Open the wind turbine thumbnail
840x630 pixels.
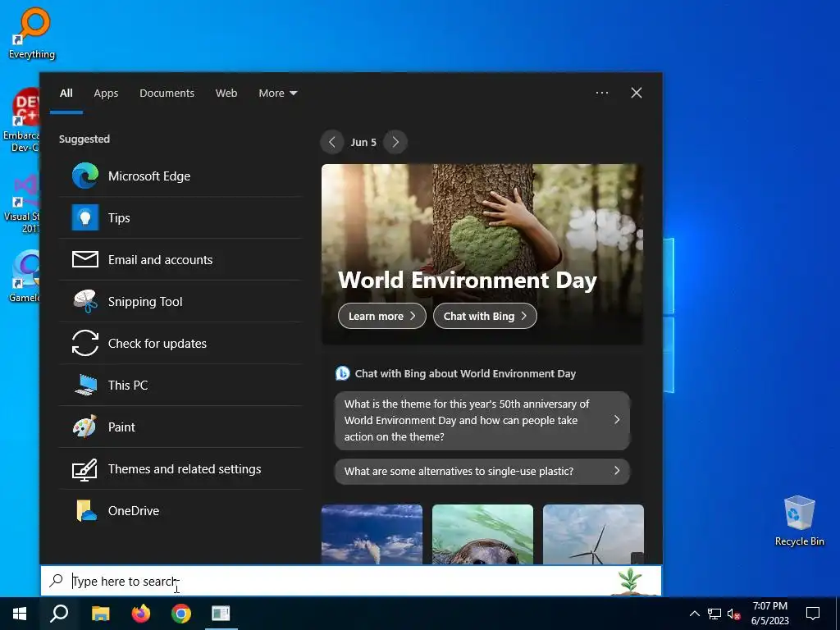pyautogui.click(x=594, y=534)
